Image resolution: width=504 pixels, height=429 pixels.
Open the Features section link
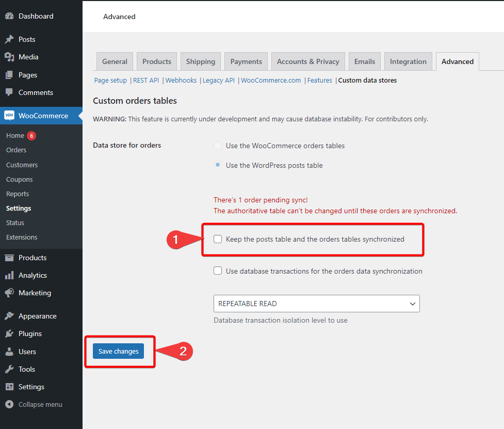[319, 81]
